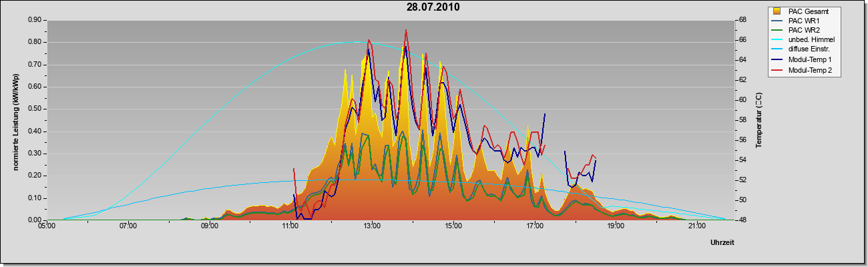Click the chart title 28.07.2010
Viewport: 868px width, 267px height.
point(433,7)
